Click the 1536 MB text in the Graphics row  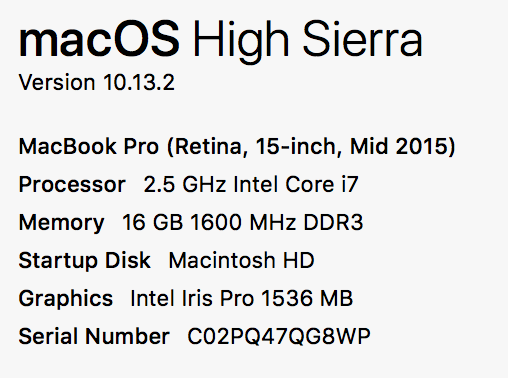point(307,298)
